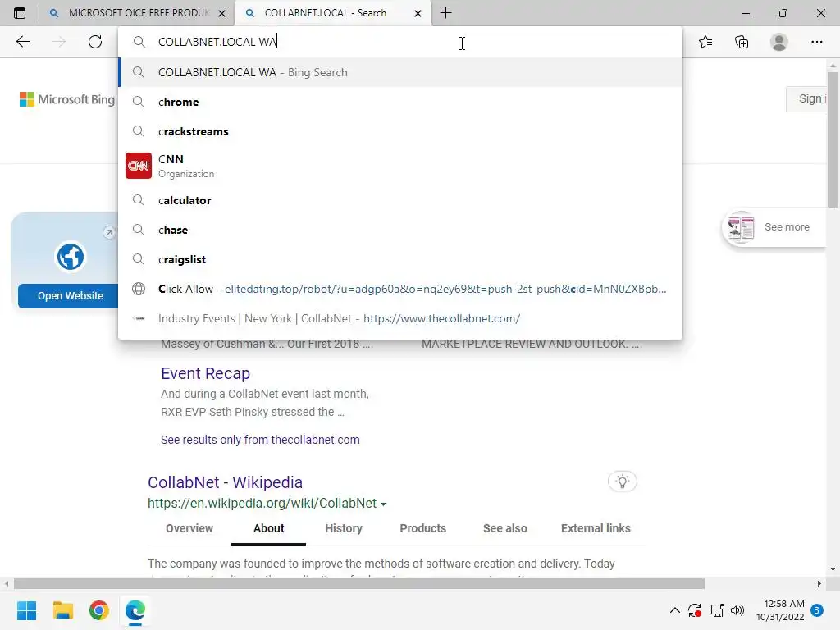Open Google Chrome from the taskbar
840x630 pixels.
tap(99, 610)
